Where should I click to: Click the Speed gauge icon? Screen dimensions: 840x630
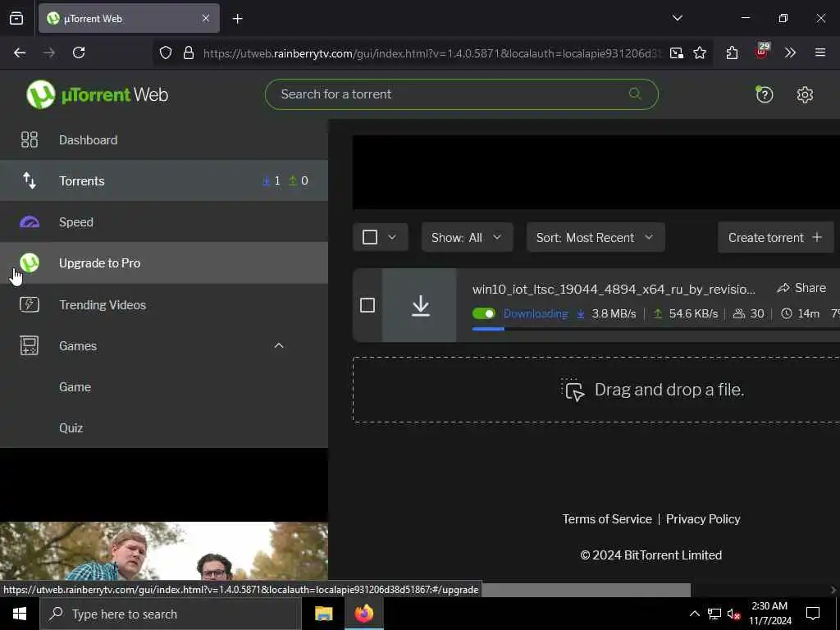click(30, 221)
